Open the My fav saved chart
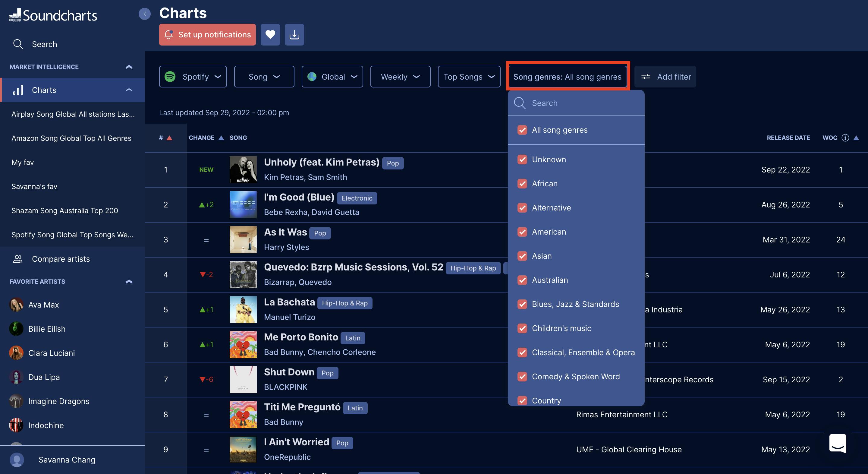 coord(23,162)
